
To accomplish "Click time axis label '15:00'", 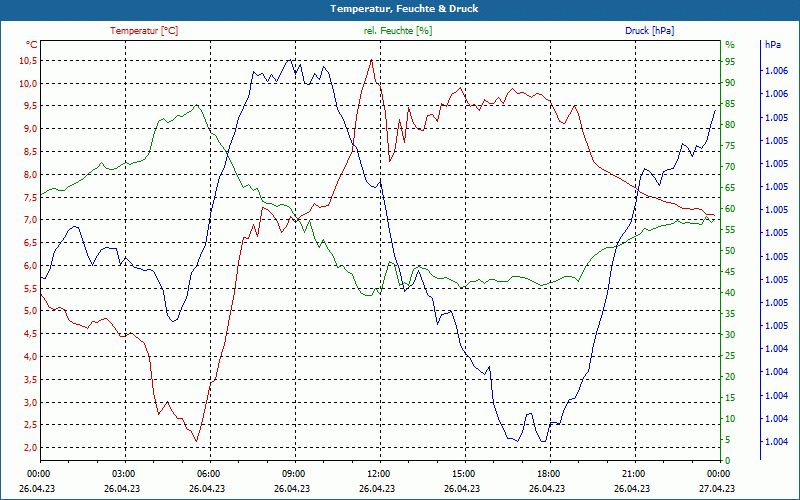I will coord(464,473).
